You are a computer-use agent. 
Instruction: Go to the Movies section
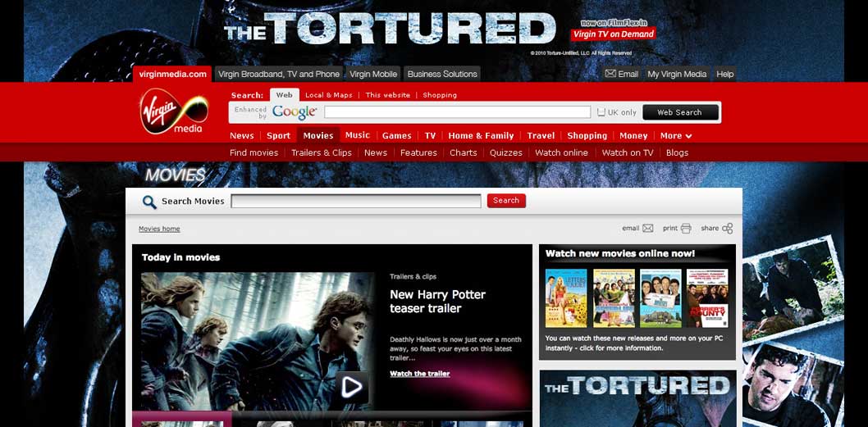pos(318,135)
